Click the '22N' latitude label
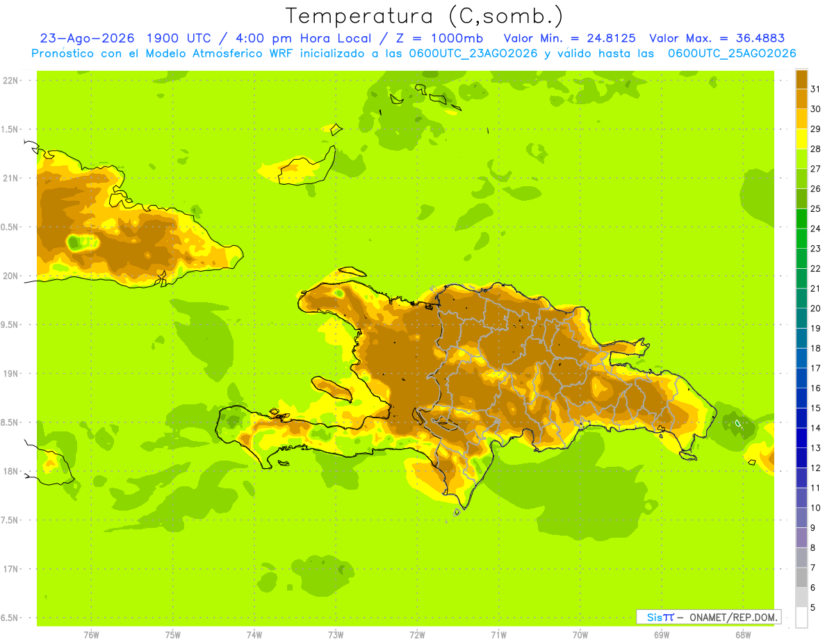 click(x=10, y=81)
